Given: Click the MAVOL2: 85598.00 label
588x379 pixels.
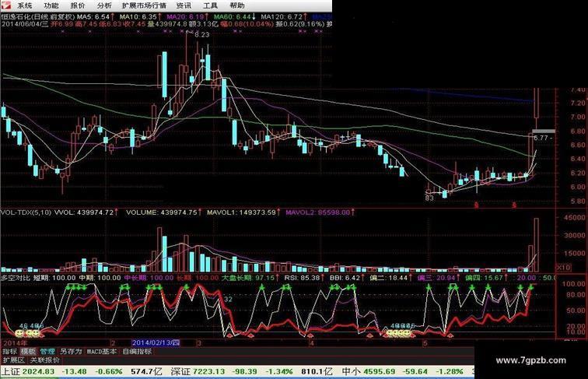Looking at the screenshot, I should [317, 212].
